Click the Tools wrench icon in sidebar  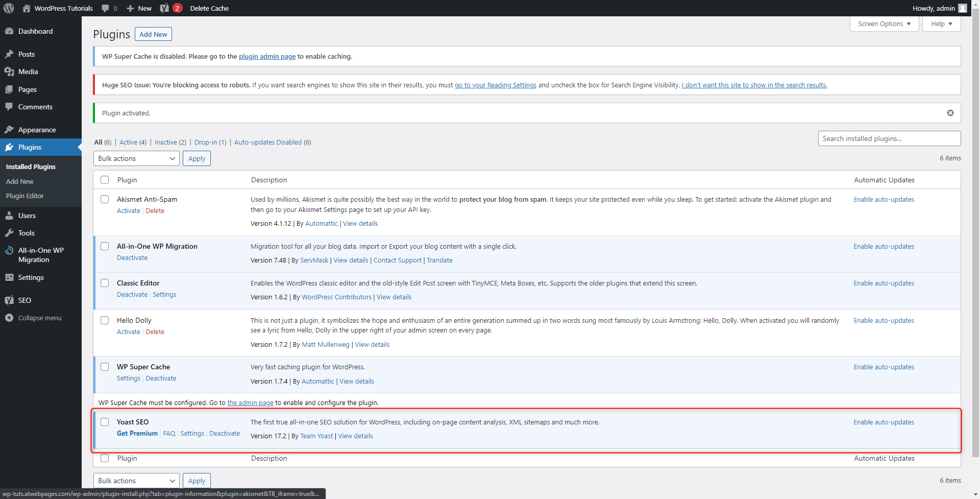coord(9,233)
